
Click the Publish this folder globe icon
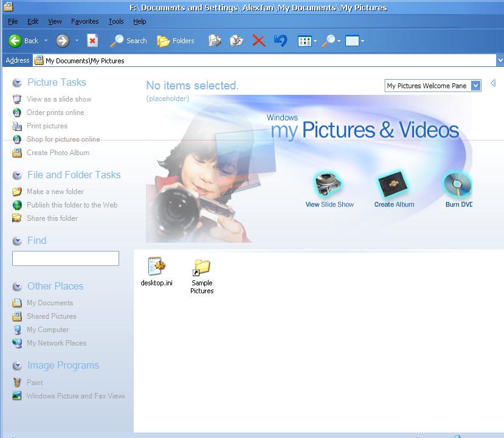(17, 205)
